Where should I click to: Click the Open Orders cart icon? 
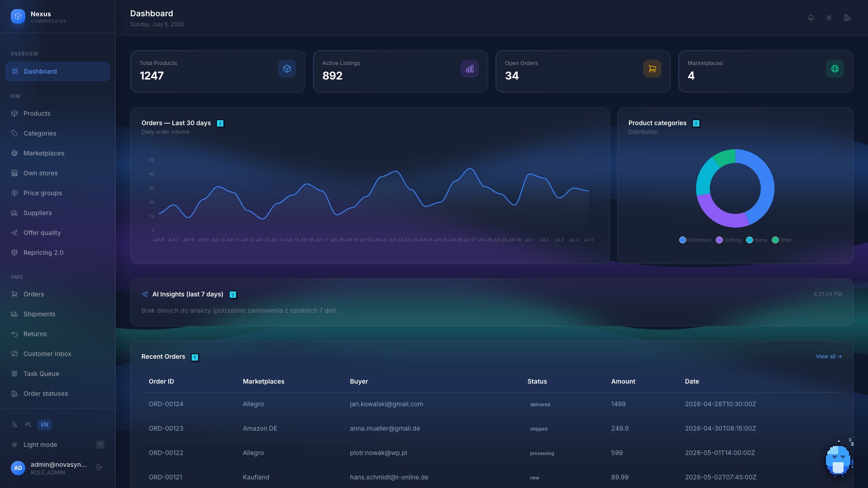[x=652, y=69]
